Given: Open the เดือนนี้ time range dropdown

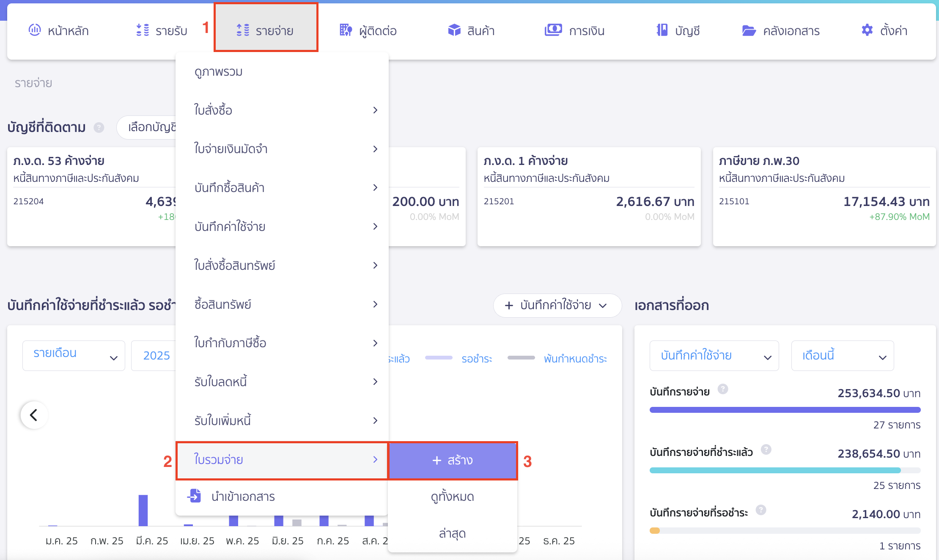Looking at the screenshot, I should (x=843, y=355).
